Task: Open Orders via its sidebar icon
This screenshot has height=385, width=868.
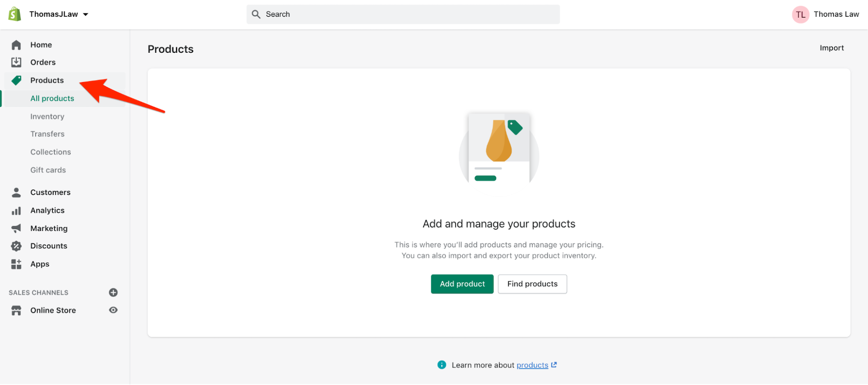Action: click(16, 62)
